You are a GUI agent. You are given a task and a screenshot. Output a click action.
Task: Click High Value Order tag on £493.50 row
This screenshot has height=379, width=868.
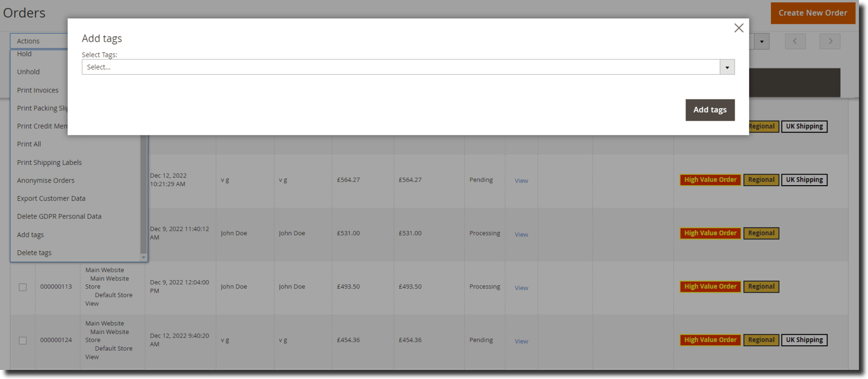coord(710,287)
